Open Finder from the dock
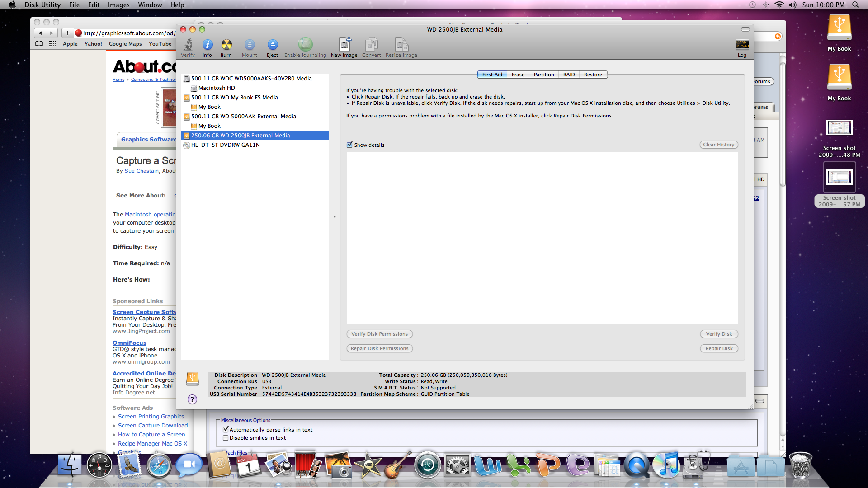Screen dimensions: 868x488 coord(70,465)
